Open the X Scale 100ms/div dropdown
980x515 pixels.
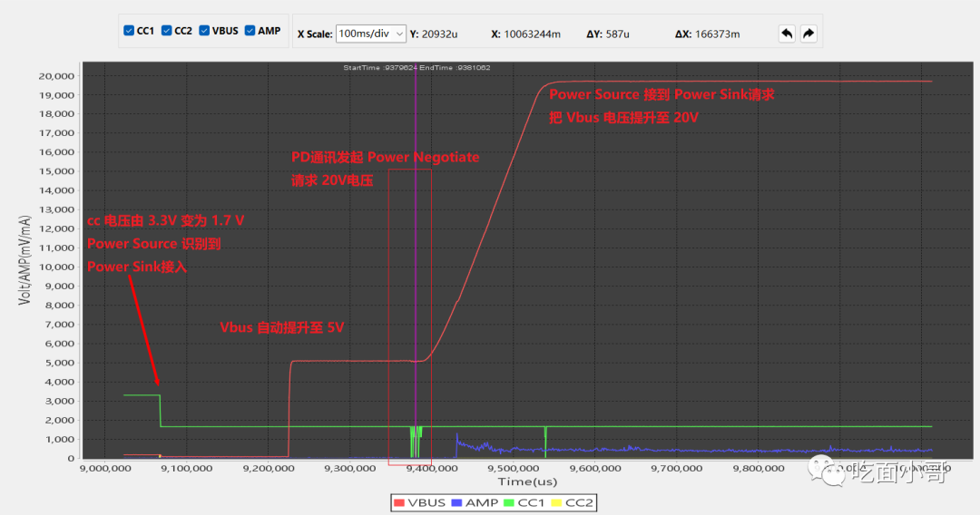click(371, 34)
